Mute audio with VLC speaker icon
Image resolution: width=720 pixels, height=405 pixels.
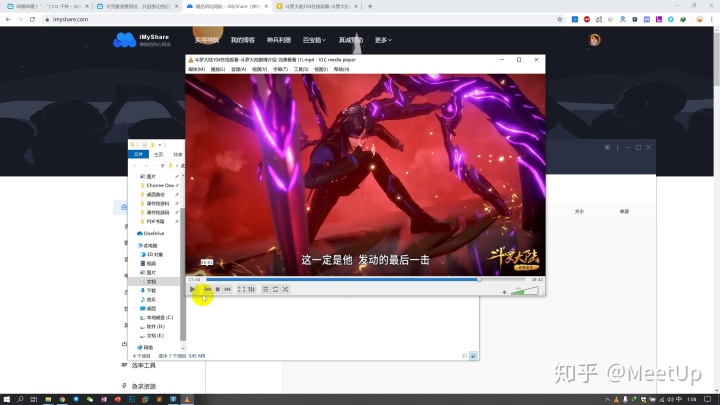click(505, 292)
